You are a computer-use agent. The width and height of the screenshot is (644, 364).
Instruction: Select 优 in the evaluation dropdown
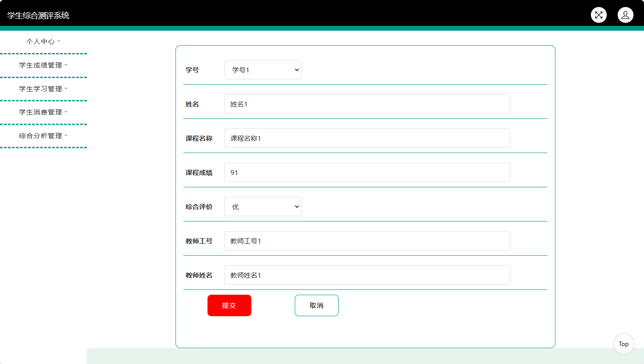click(x=262, y=207)
